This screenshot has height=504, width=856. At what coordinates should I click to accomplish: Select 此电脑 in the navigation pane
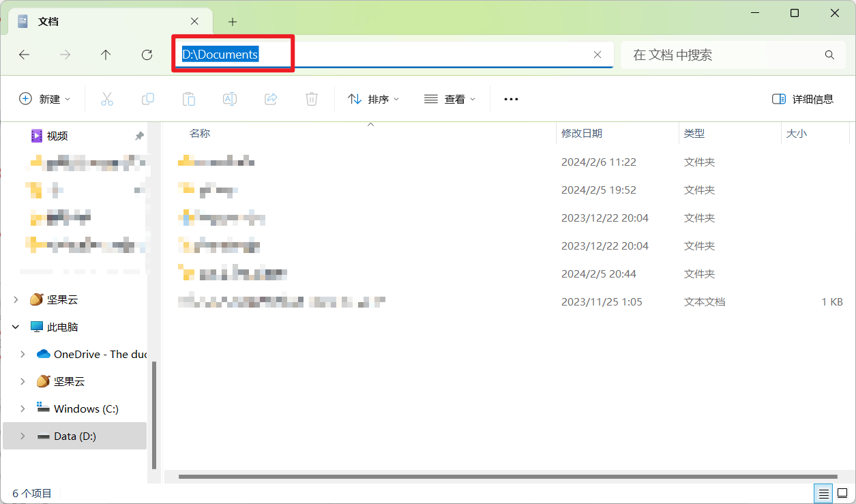coord(62,327)
